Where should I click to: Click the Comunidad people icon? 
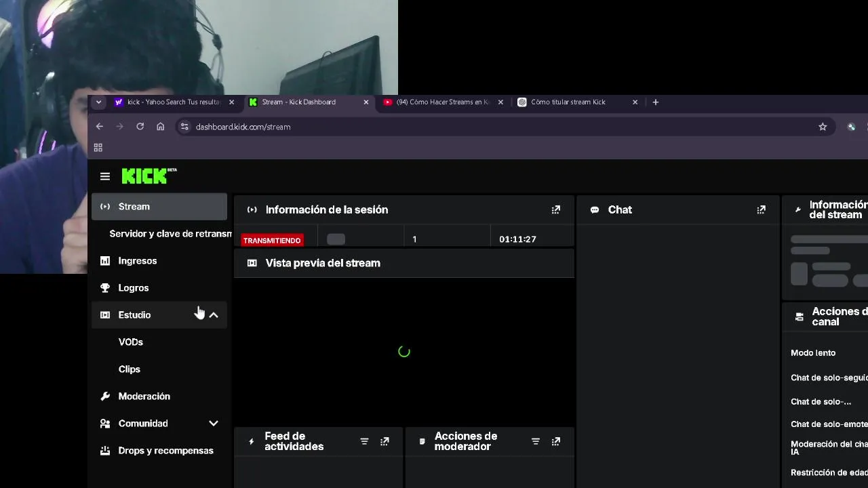(105, 424)
